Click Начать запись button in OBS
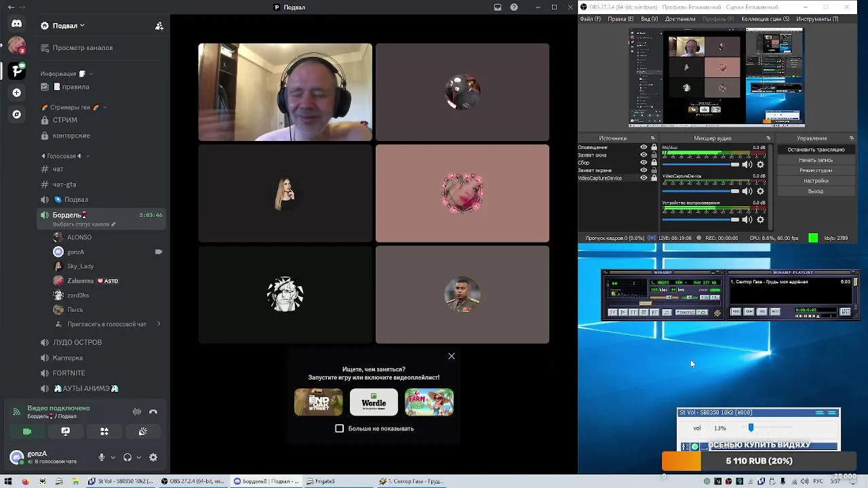Image resolution: width=868 pixels, height=488 pixels. click(816, 160)
